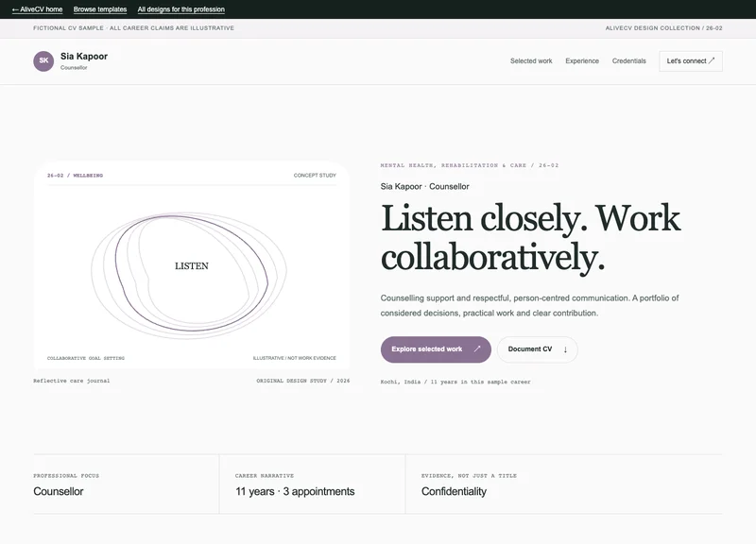
Task: Click 'EVIDENCE, NOT JUST A TITLE' label
Action: click(469, 476)
